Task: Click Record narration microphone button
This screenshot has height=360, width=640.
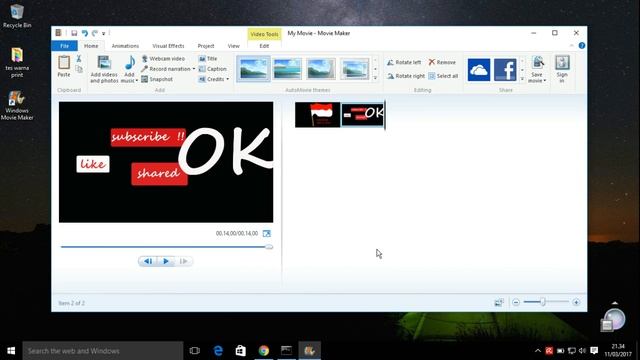Action: (x=166, y=69)
